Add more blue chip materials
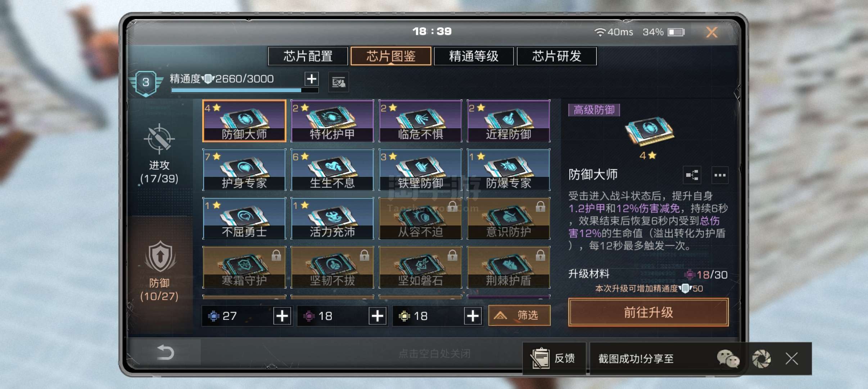 282,316
